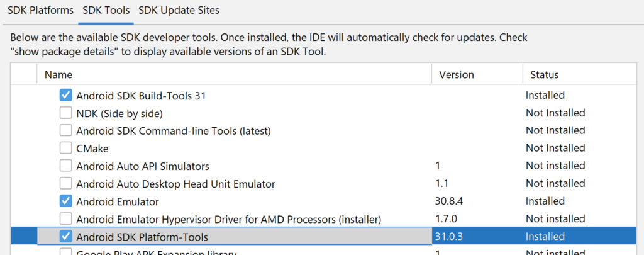644x255 pixels.
Task: Click Not Installed status of CMake row
Action: tap(555, 148)
